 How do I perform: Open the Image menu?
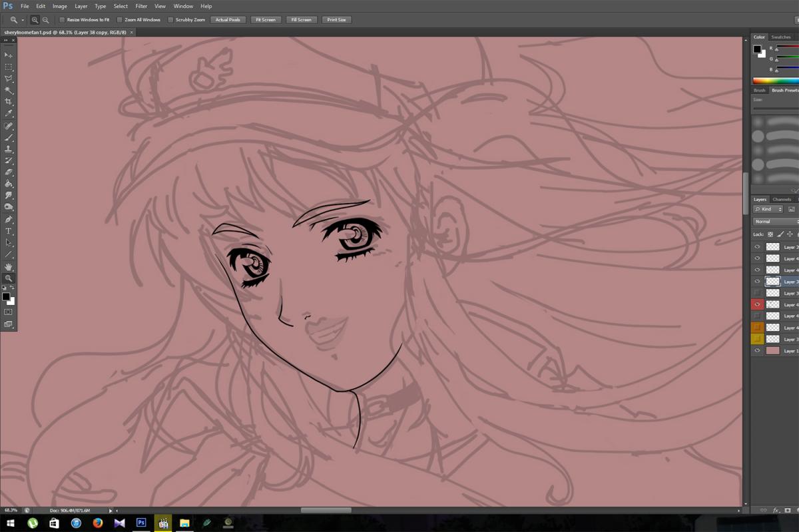pos(60,6)
